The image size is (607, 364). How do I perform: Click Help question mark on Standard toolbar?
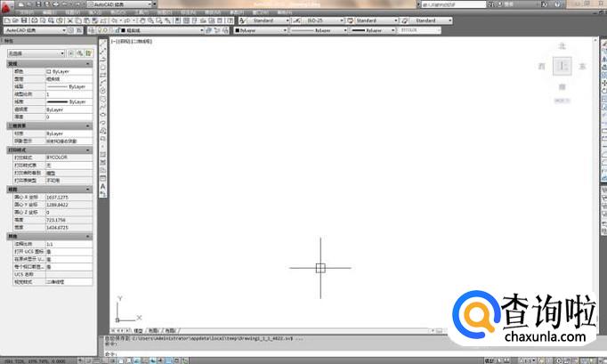(x=231, y=20)
